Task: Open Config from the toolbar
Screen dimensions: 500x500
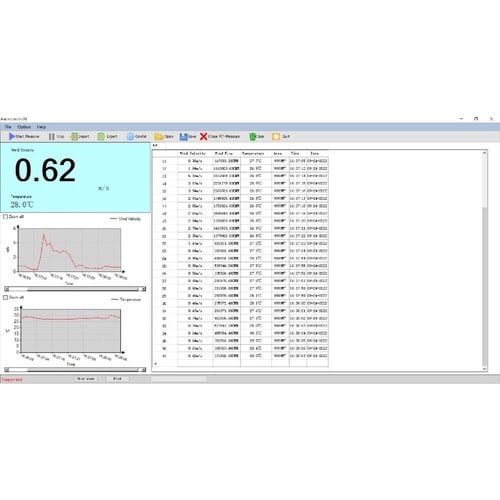Action: [x=137, y=136]
